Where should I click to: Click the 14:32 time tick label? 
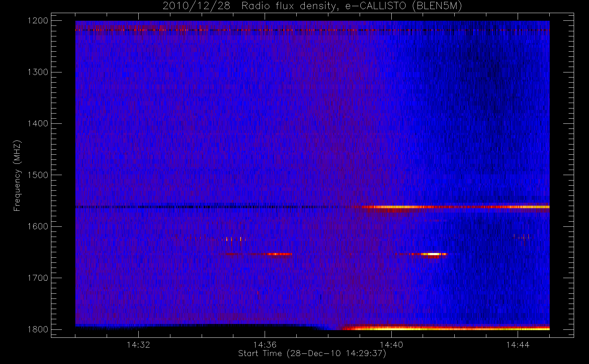[x=138, y=344]
